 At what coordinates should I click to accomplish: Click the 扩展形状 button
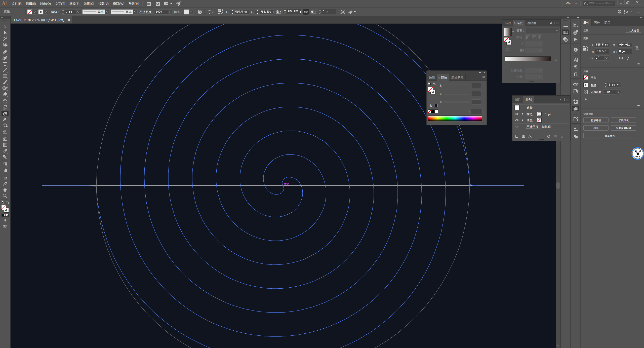(x=623, y=120)
